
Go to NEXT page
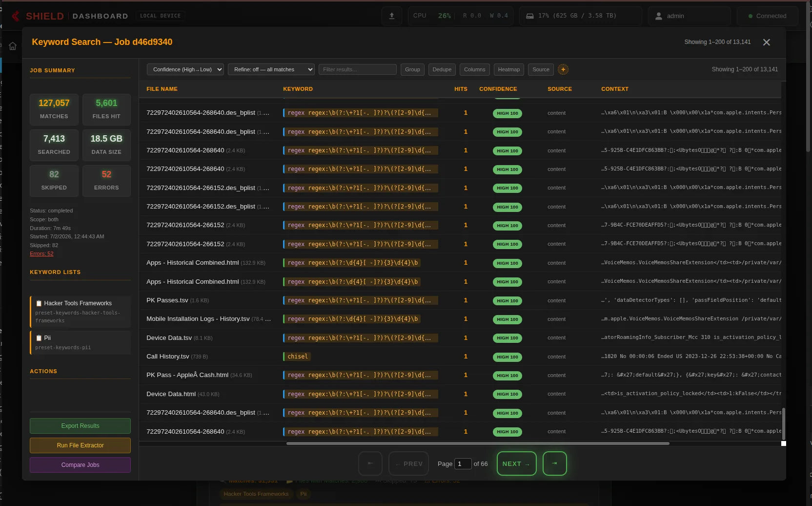516,464
